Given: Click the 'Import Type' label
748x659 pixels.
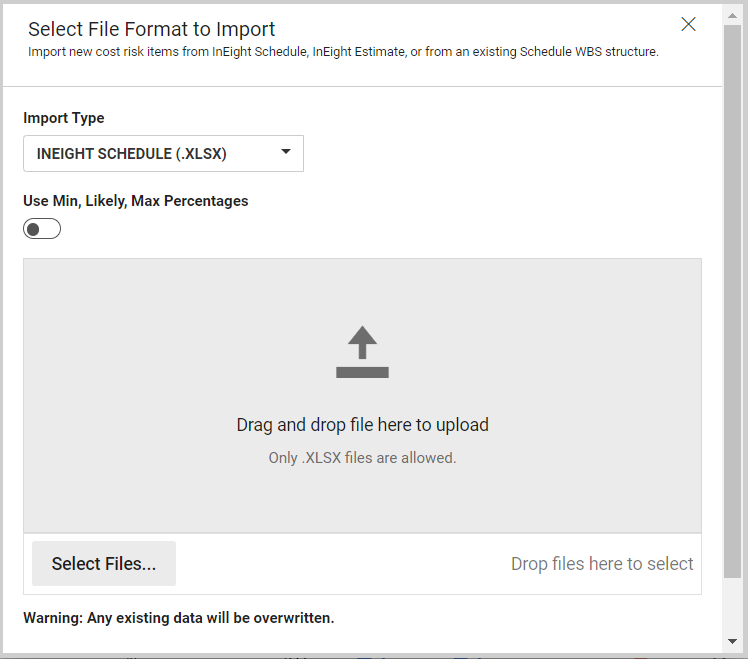Looking at the screenshot, I should click(x=63, y=118).
